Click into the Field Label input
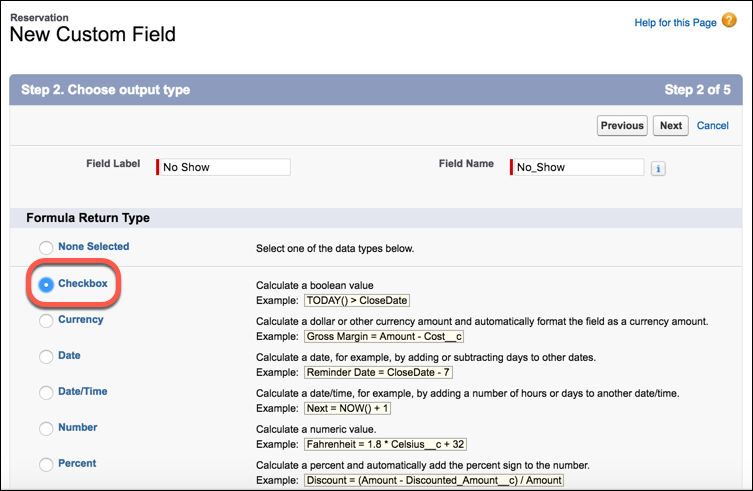 tap(225, 167)
